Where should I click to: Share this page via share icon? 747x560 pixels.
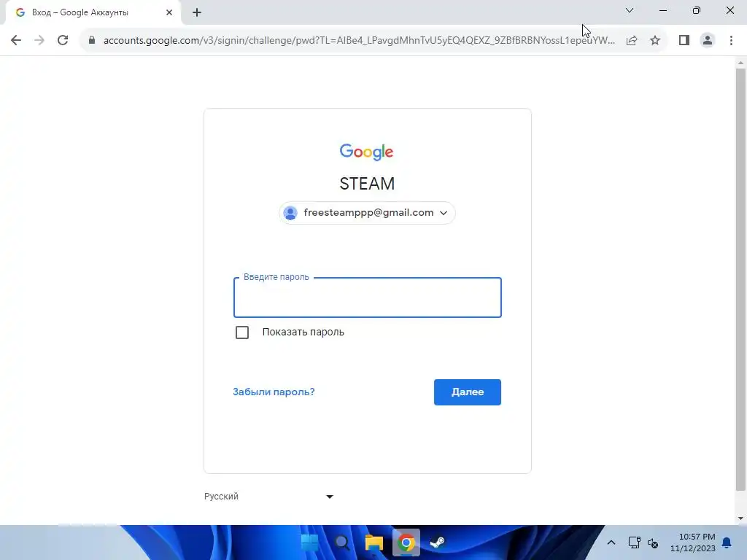(x=632, y=41)
